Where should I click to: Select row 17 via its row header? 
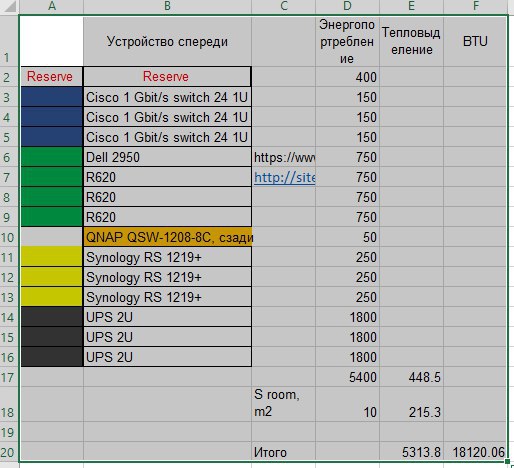9,377
